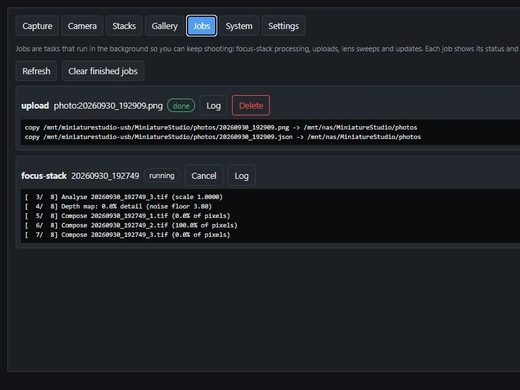
Task: Click photo:20260930_192909.png label
Action: point(108,106)
